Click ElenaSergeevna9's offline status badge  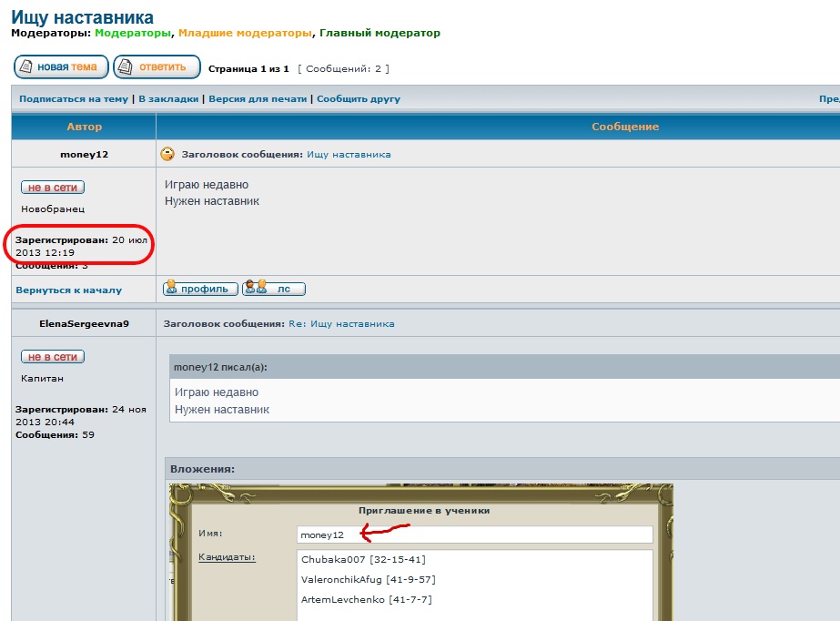point(53,357)
